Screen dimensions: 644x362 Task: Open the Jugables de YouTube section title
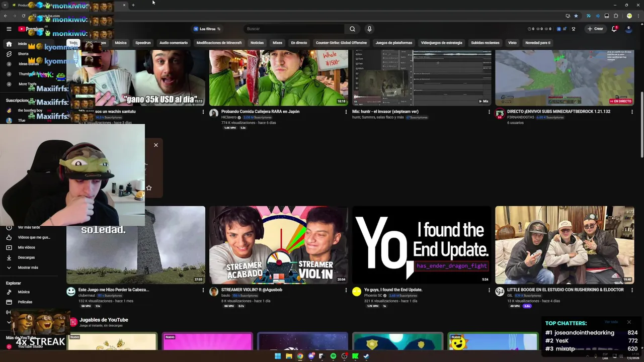[104, 320]
